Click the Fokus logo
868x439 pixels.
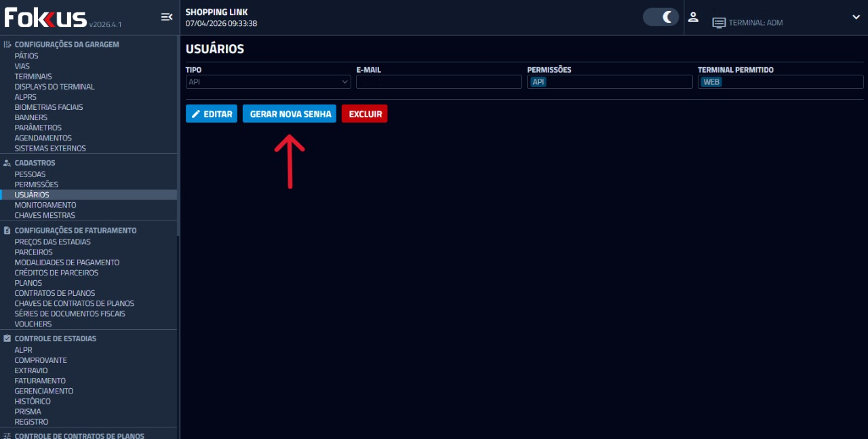pos(46,18)
